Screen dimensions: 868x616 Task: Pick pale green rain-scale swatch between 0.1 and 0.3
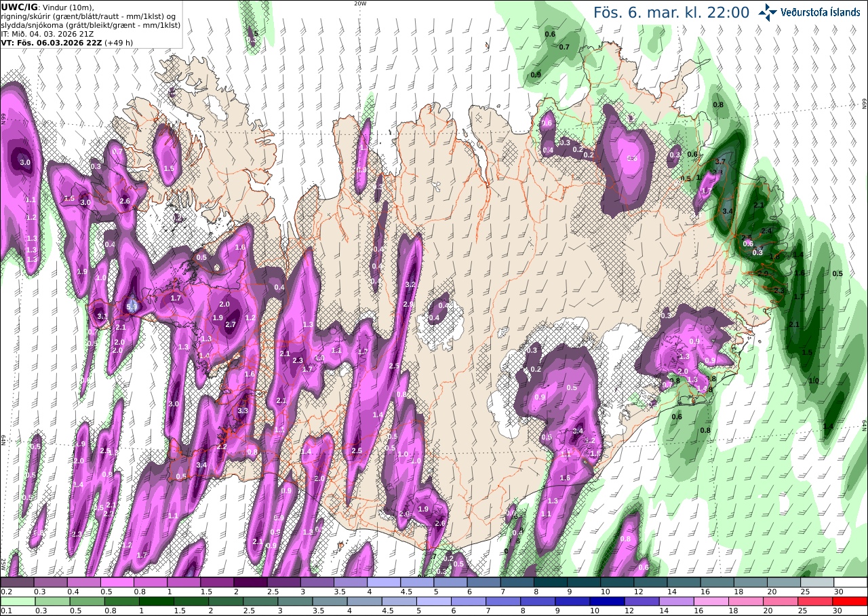[17, 601]
